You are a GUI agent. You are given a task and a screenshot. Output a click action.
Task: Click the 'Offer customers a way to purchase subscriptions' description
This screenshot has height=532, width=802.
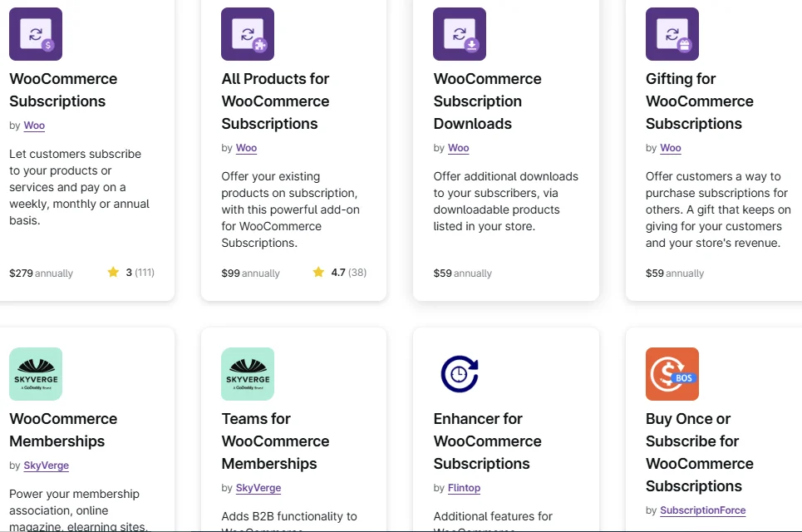tap(718, 209)
